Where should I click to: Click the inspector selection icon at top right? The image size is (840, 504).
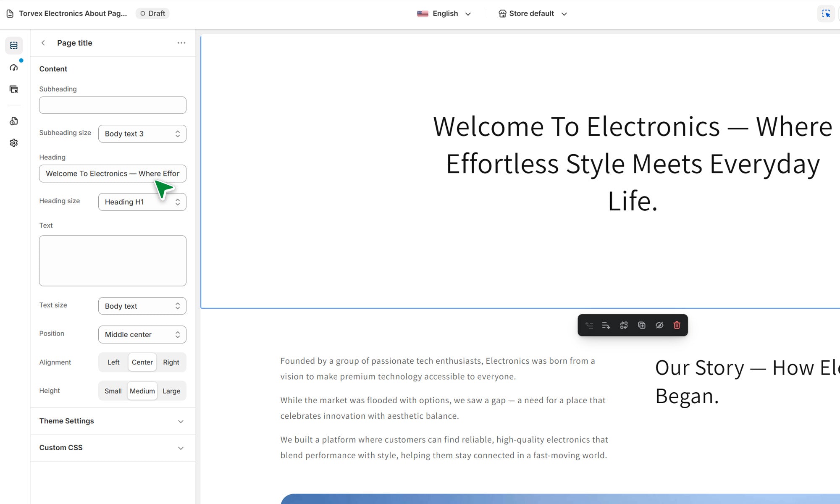point(826,14)
